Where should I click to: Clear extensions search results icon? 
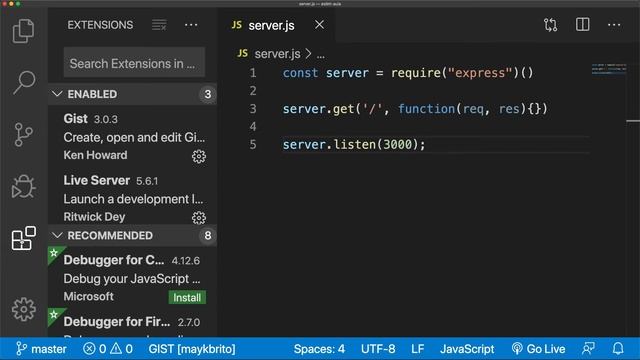(159, 25)
